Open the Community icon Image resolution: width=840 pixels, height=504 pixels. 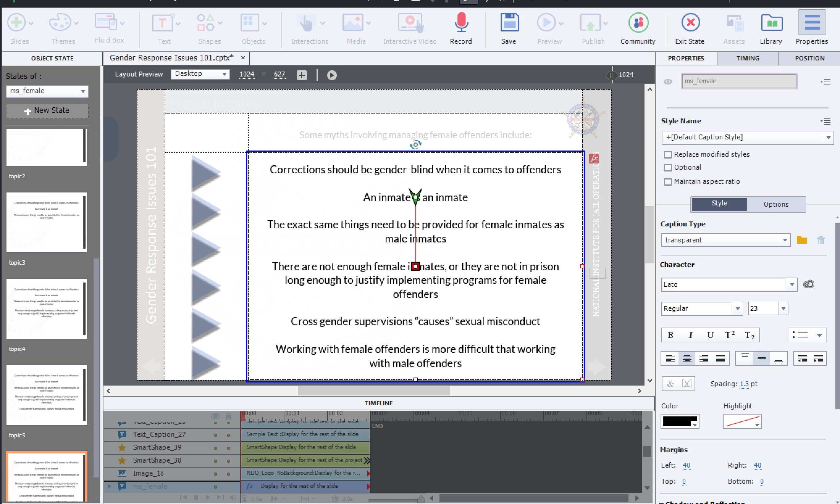pos(638,23)
